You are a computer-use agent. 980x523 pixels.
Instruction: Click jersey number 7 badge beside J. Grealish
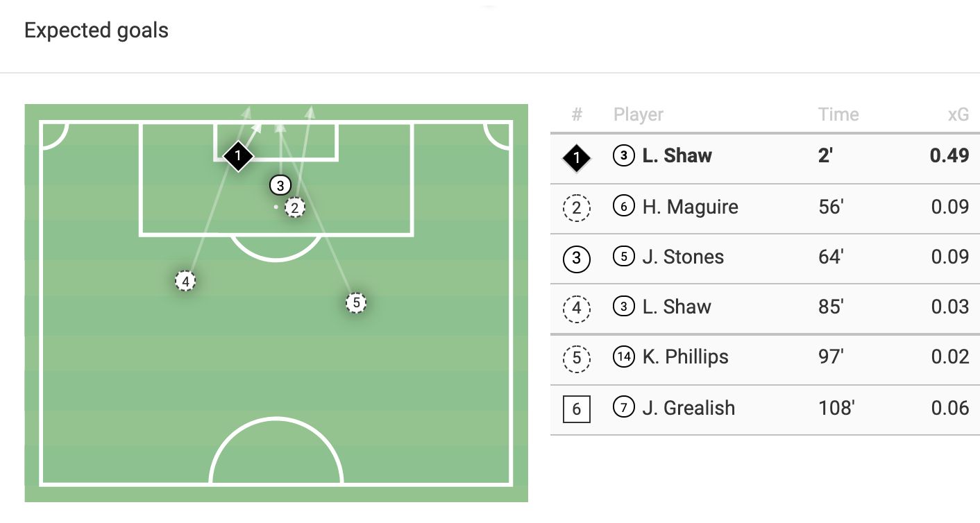[623, 408]
